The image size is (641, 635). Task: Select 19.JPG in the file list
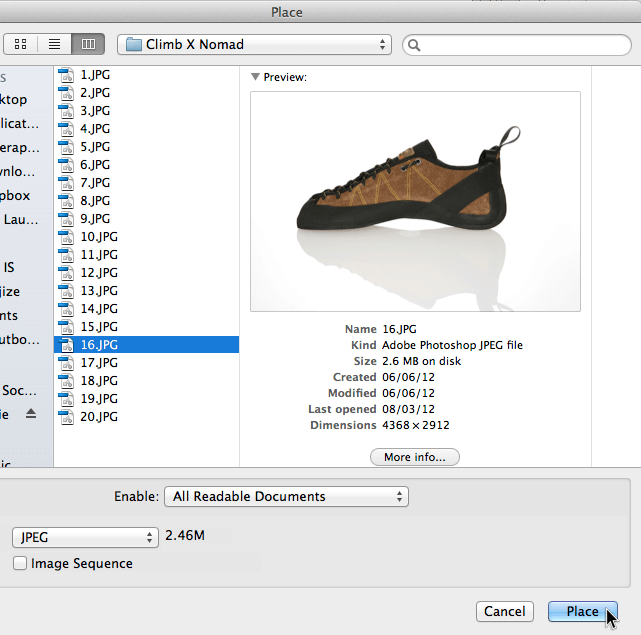146,399
